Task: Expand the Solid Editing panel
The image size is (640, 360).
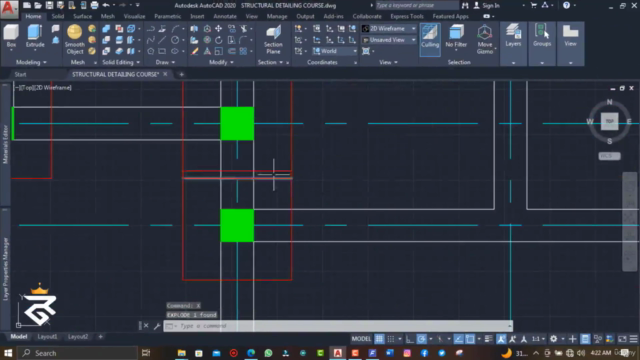Action: coord(121,62)
